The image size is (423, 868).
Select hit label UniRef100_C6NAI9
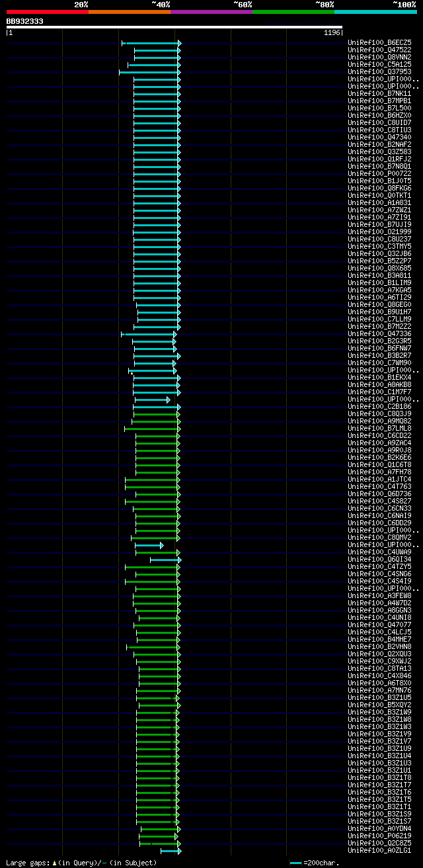[x=379, y=515]
